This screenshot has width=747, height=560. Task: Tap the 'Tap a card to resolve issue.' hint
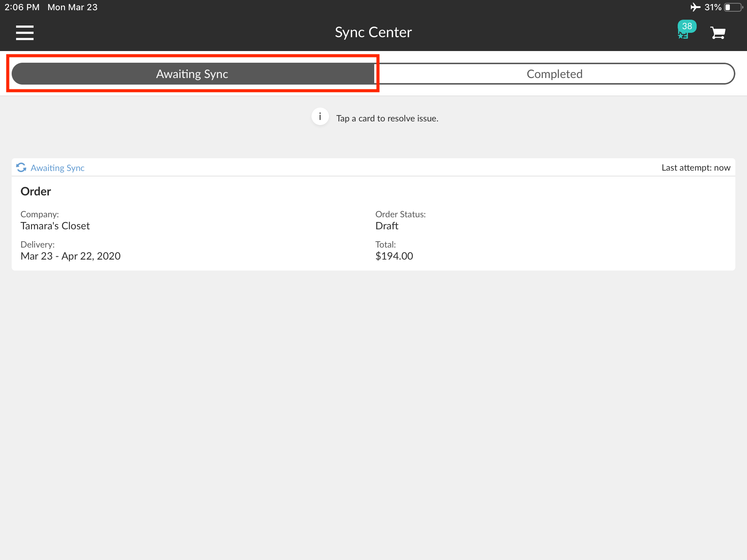(x=387, y=118)
